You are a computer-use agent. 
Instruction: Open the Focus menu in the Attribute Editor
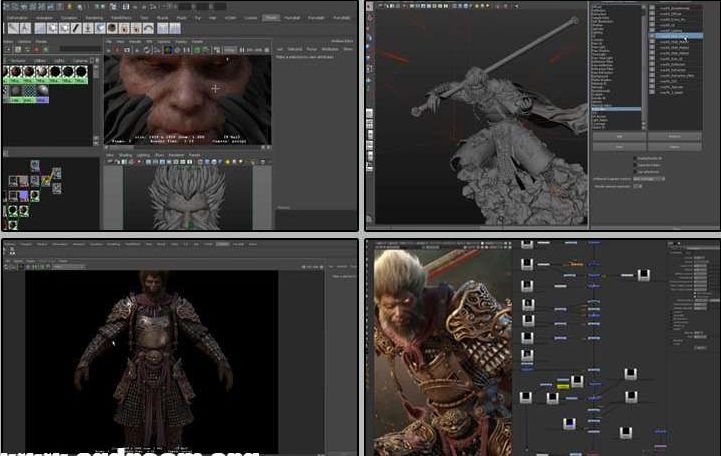(x=310, y=49)
